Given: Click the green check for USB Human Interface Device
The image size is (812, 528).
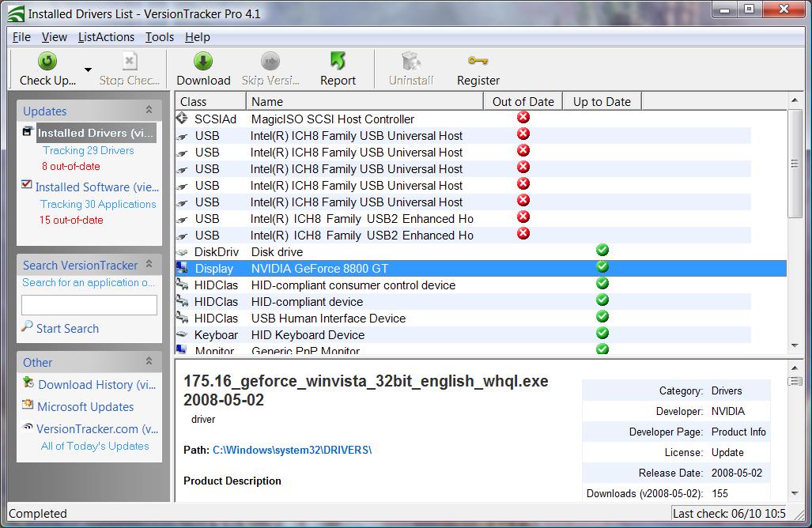Looking at the screenshot, I should click(602, 316).
